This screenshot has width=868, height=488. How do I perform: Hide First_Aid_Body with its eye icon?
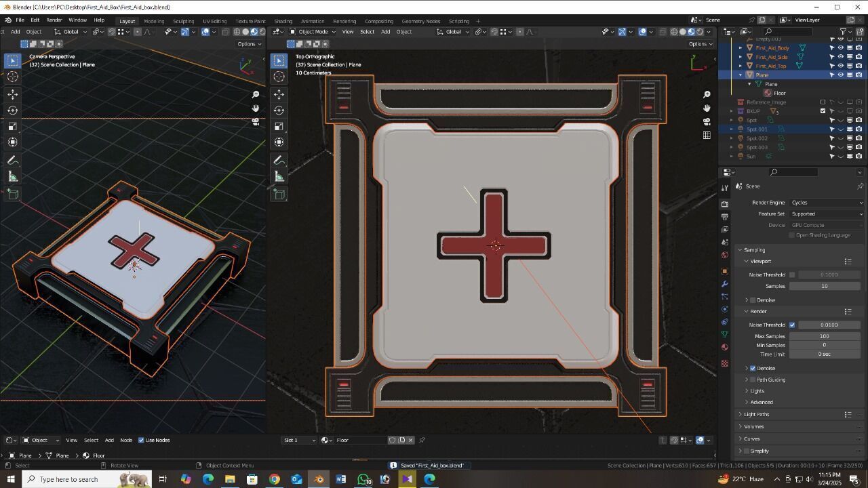pos(840,47)
